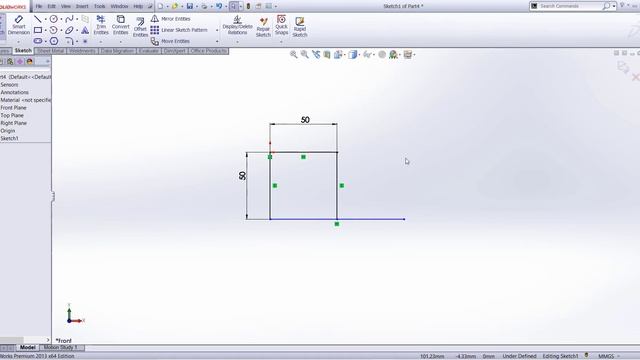
Task: Expand Trim Entities dropdown arrow
Action: (x=101, y=42)
